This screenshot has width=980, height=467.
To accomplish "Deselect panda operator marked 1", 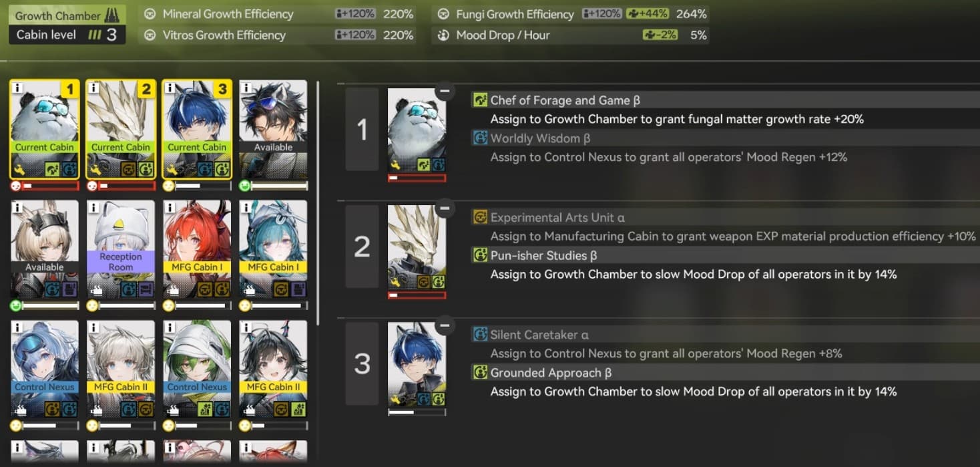I will [45, 130].
